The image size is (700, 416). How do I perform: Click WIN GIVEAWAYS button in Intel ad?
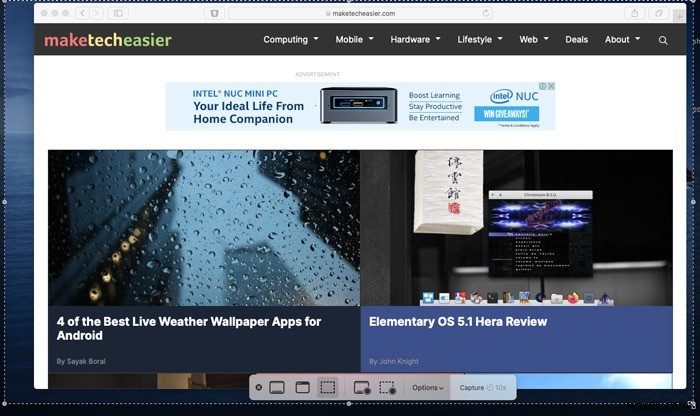tap(506, 114)
